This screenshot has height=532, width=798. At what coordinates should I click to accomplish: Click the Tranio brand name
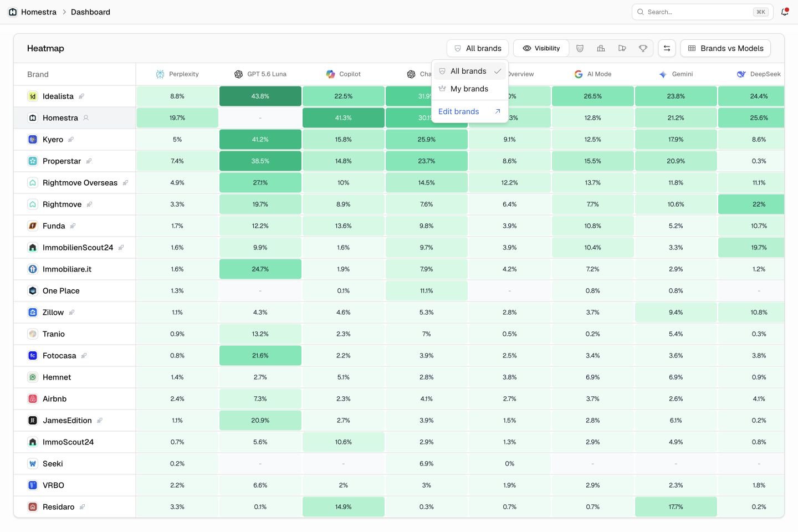coord(54,334)
